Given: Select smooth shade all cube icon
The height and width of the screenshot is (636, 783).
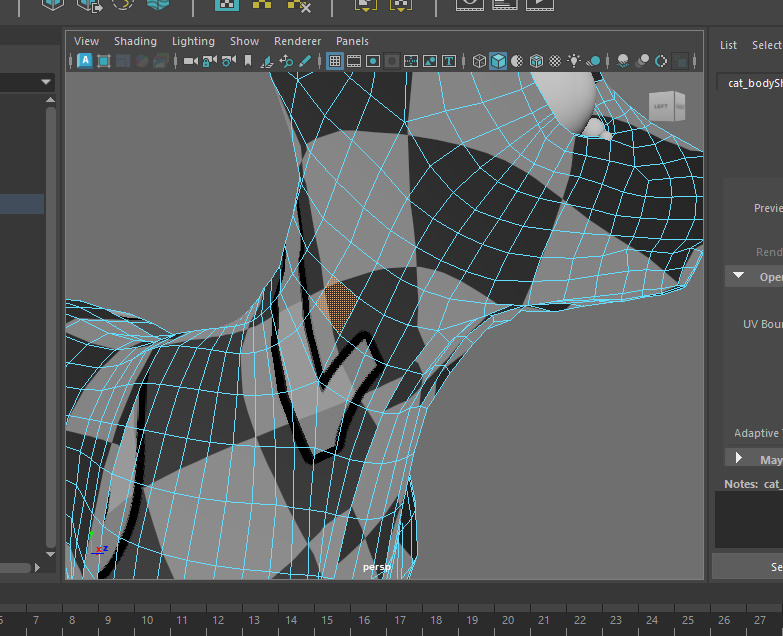Looking at the screenshot, I should coord(498,61).
